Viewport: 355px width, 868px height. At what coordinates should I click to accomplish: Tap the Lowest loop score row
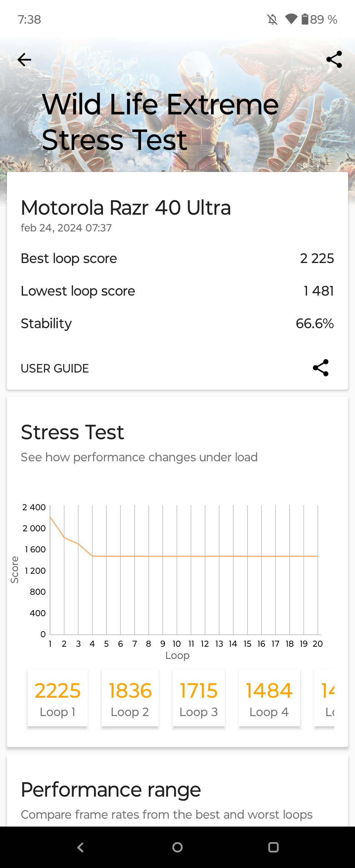(x=177, y=291)
